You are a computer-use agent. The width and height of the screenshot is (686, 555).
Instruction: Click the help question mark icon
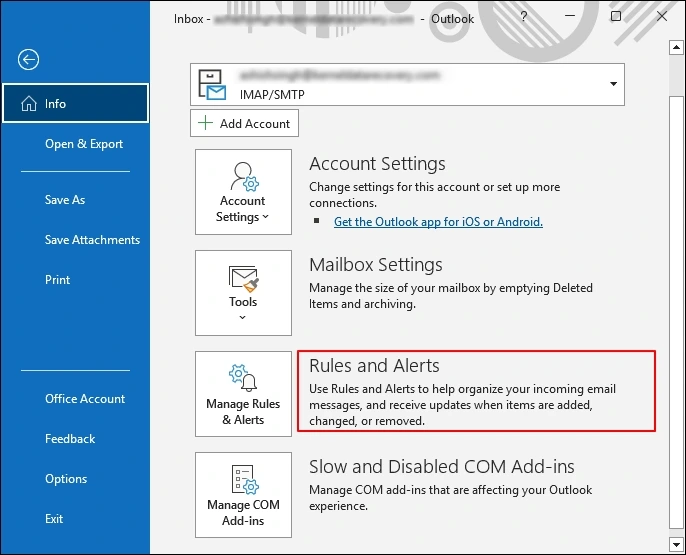[x=524, y=17]
